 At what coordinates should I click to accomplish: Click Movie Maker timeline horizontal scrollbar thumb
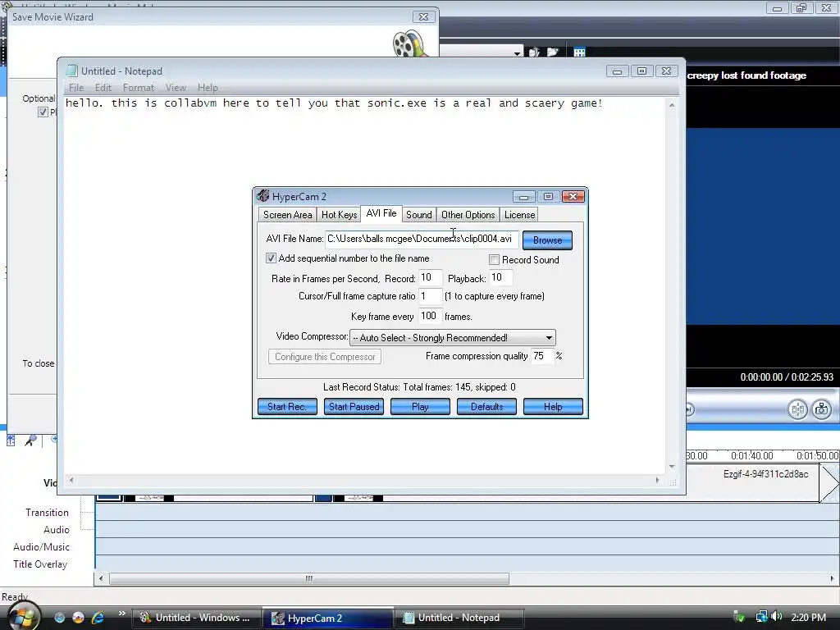pyautogui.click(x=309, y=578)
